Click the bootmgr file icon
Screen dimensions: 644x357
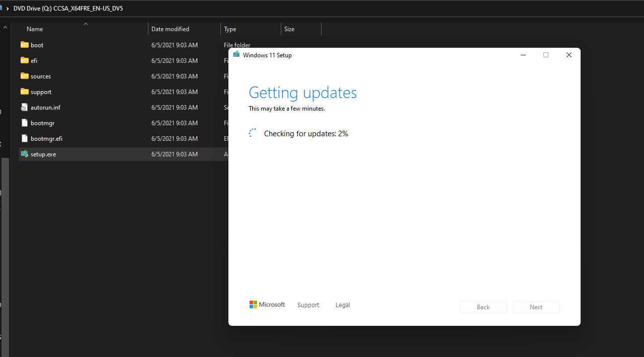coord(25,123)
